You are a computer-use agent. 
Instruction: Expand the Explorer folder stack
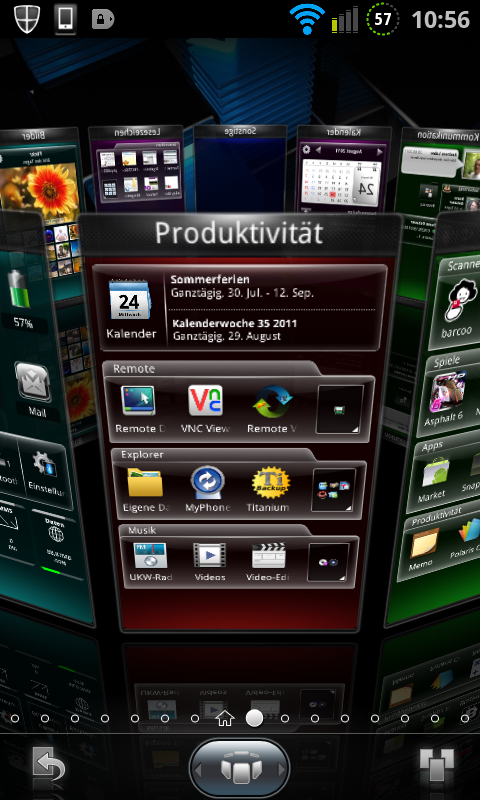tap(334, 490)
